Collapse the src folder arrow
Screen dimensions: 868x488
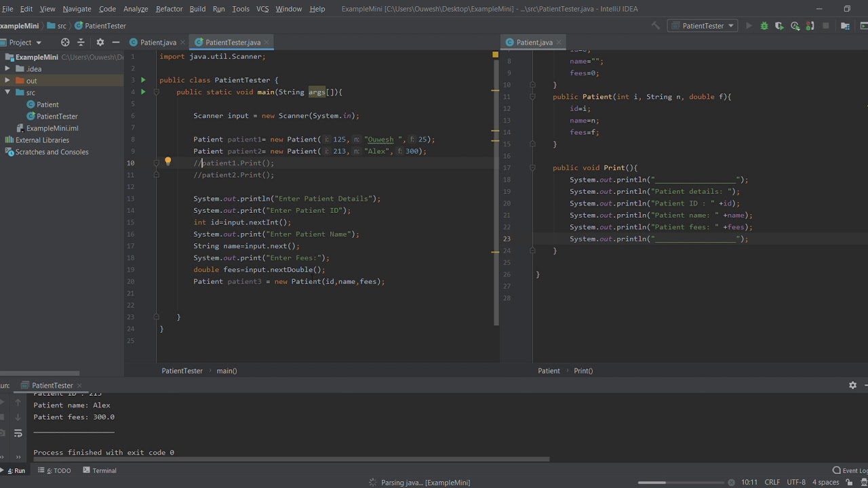point(7,92)
